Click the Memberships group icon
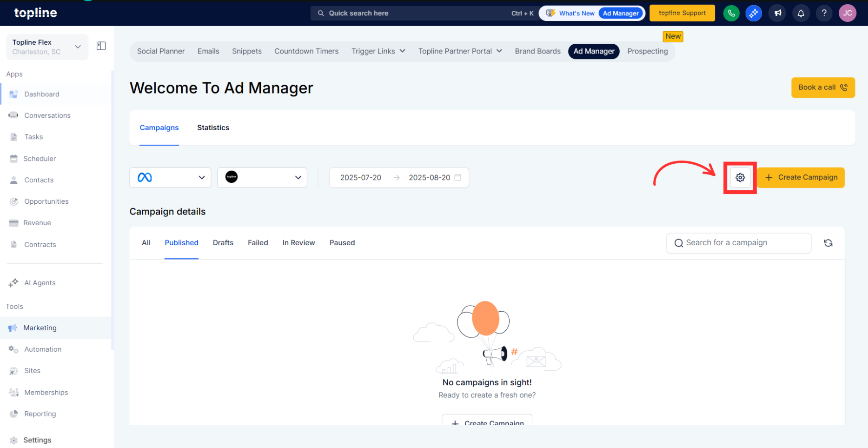 13,393
